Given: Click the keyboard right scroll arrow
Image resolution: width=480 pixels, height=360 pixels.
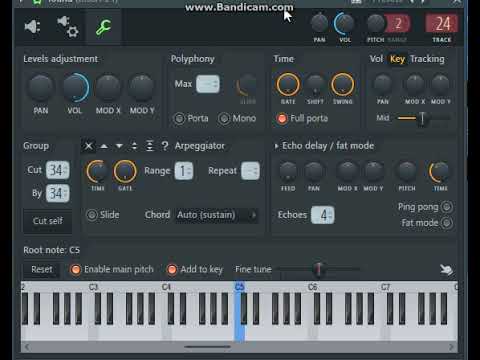Looking at the screenshot, I should 451,347.
